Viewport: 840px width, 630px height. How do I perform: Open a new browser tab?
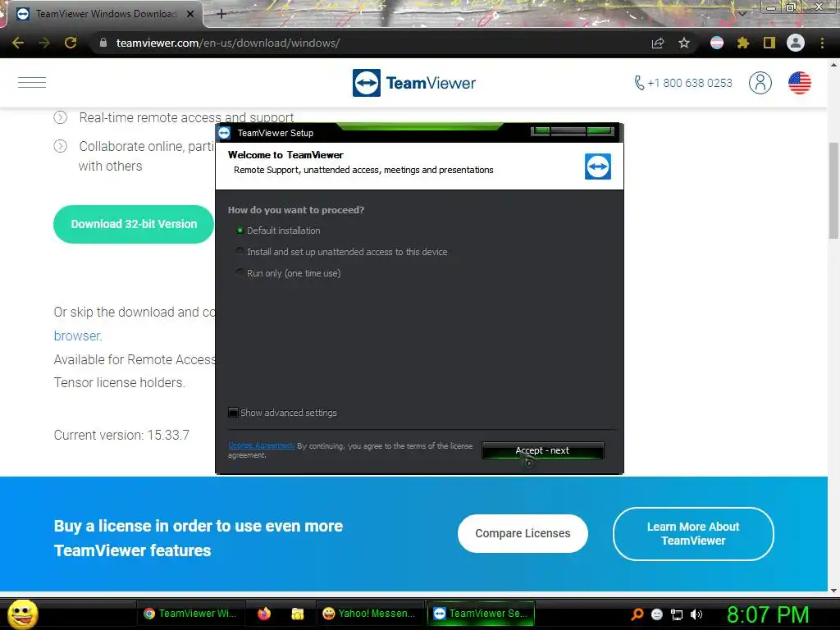(x=221, y=14)
